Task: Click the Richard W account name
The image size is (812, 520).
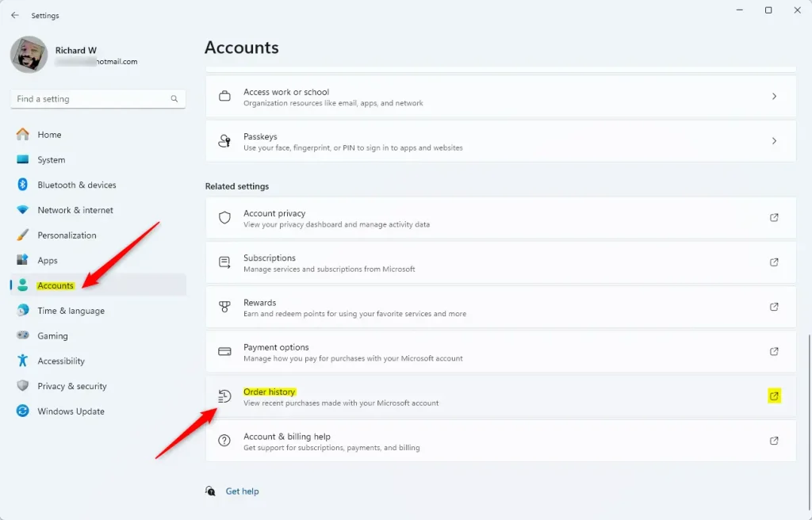Action: pos(75,50)
